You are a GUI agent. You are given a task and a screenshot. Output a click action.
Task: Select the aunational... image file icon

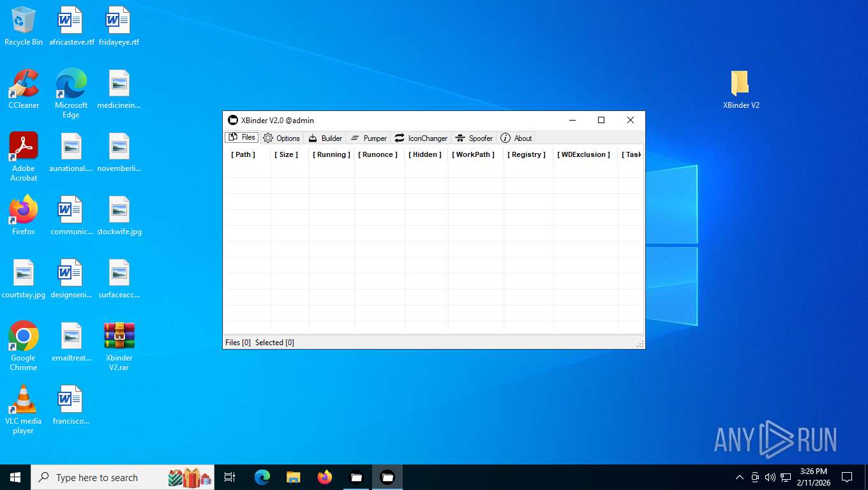tap(71, 152)
